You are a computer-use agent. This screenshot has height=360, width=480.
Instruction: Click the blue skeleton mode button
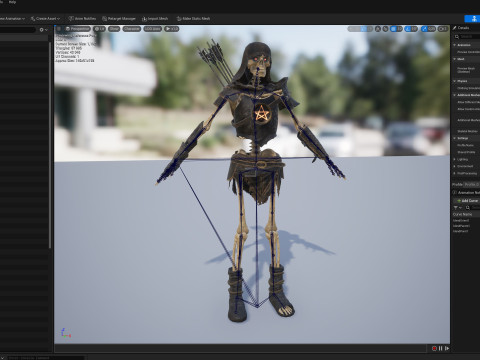[x=473, y=19]
